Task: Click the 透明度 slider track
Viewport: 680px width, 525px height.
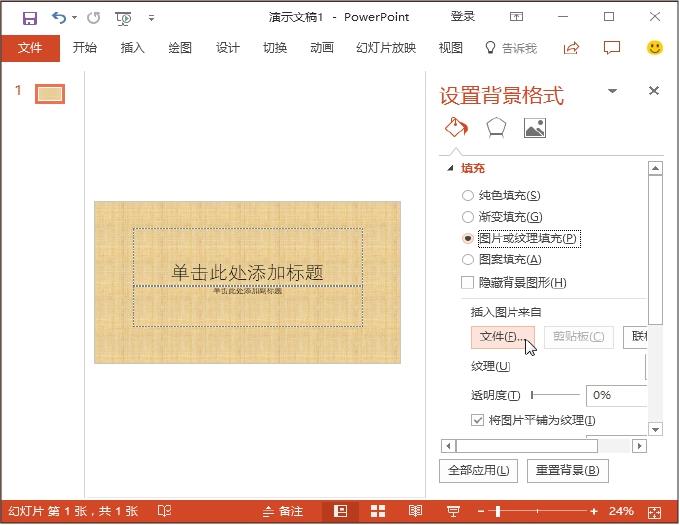Action: pyautogui.click(x=555, y=395)
